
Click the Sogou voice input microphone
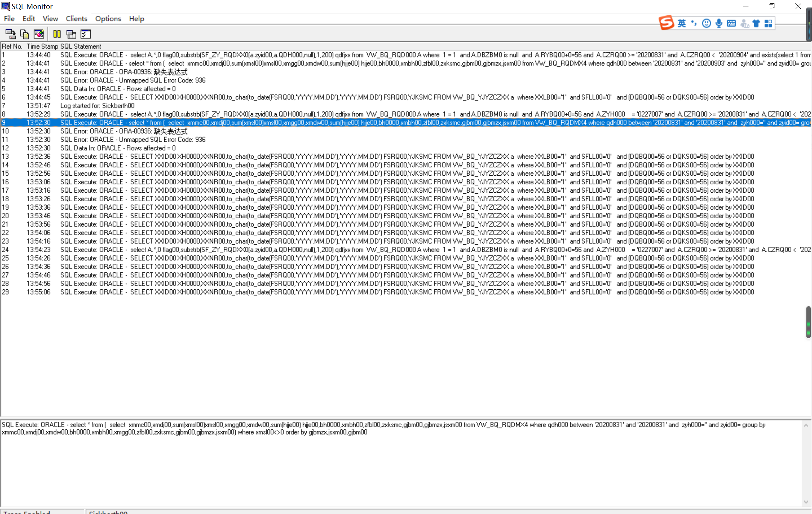click(x=719, y=24)
